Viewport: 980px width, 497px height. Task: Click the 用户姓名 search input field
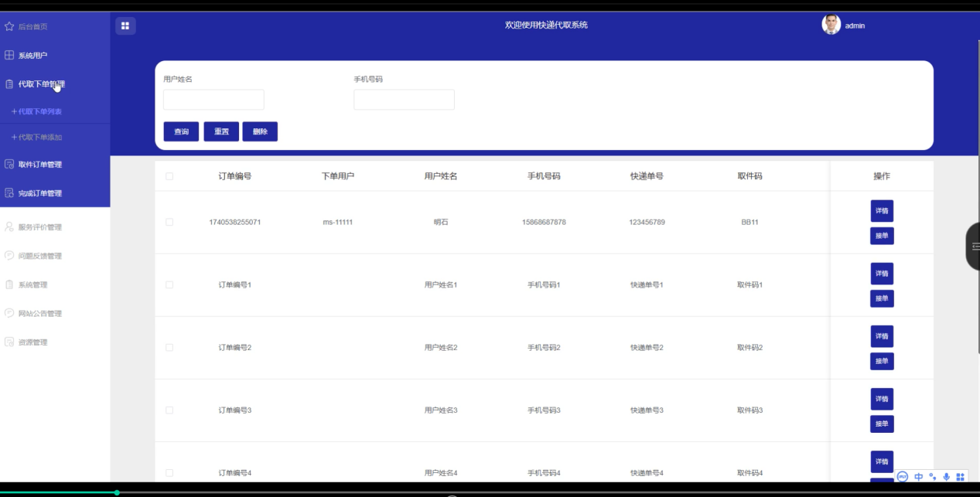coord(213,100)
